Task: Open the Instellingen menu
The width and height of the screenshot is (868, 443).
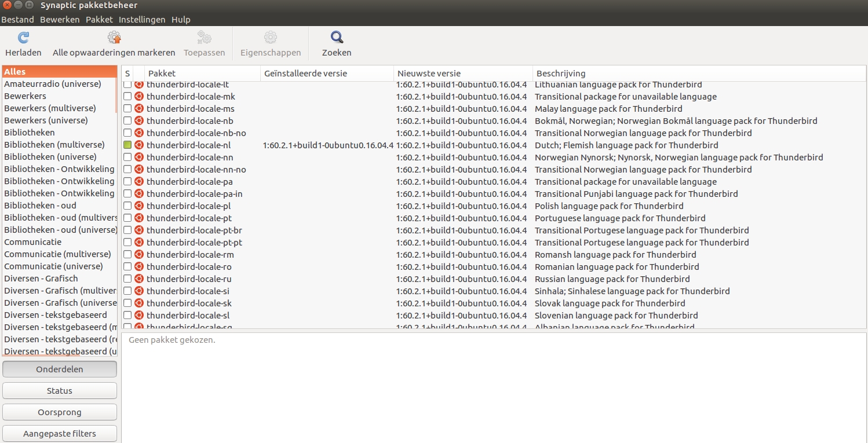Action: tap(142, 20)
